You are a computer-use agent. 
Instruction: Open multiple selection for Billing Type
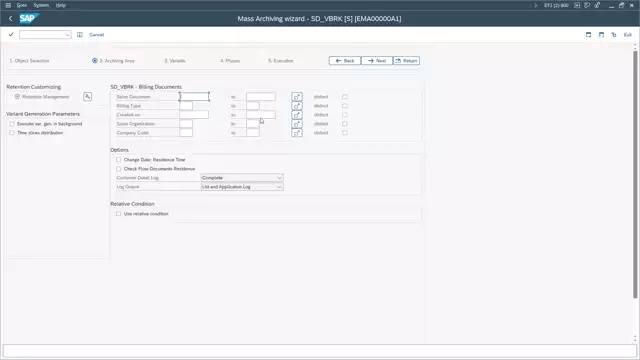[x=297, y=106]
